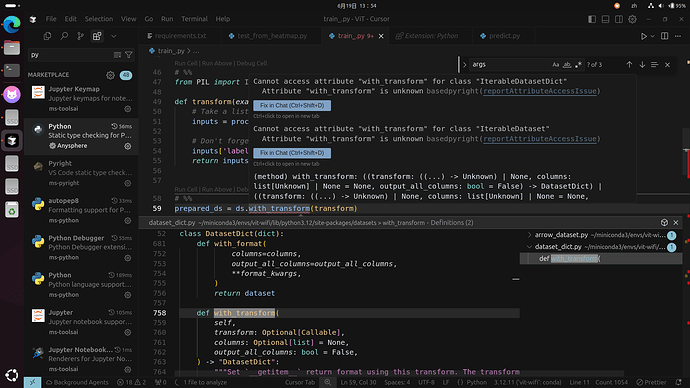The height and width of the screenshot is (388, 690).
Task: Toggle bottom panel layout icon
Action: [x=606, y=19]
